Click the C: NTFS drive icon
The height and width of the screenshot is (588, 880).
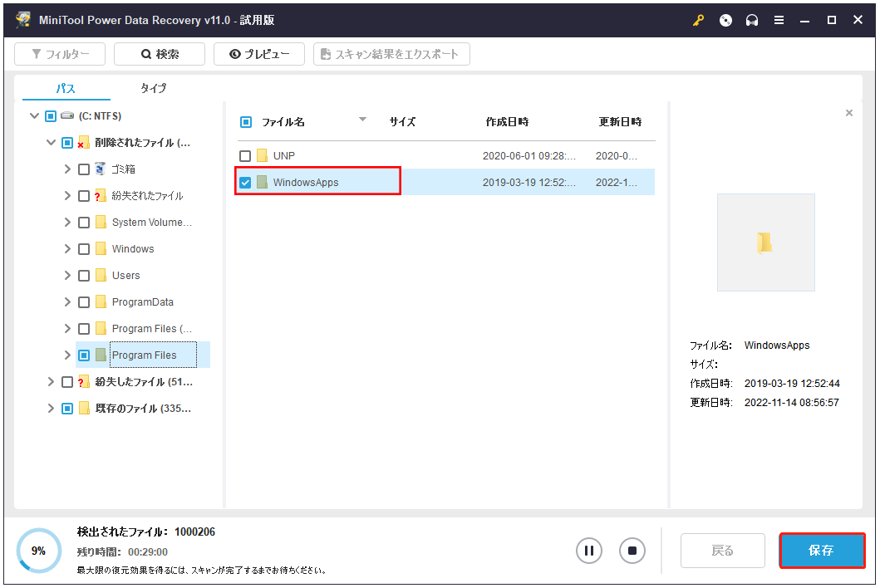point(67,115)
